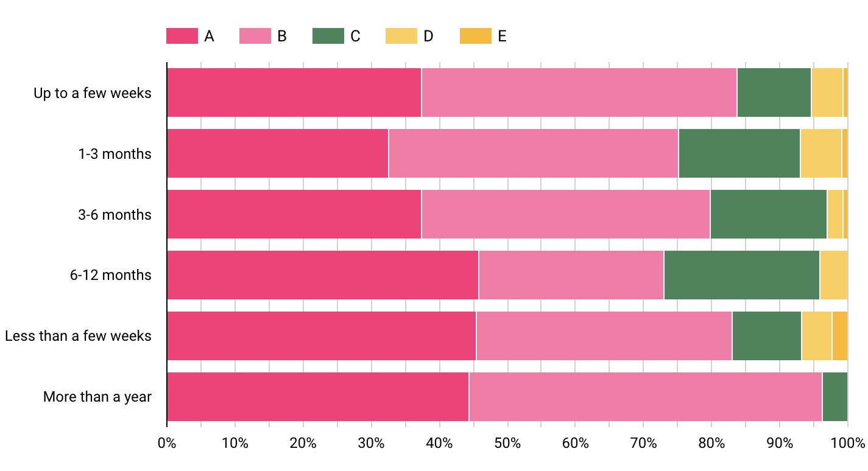The image size is (868, 471).
Task: Click green segment C in '3-6 months' bar
Action: (768, 214)
